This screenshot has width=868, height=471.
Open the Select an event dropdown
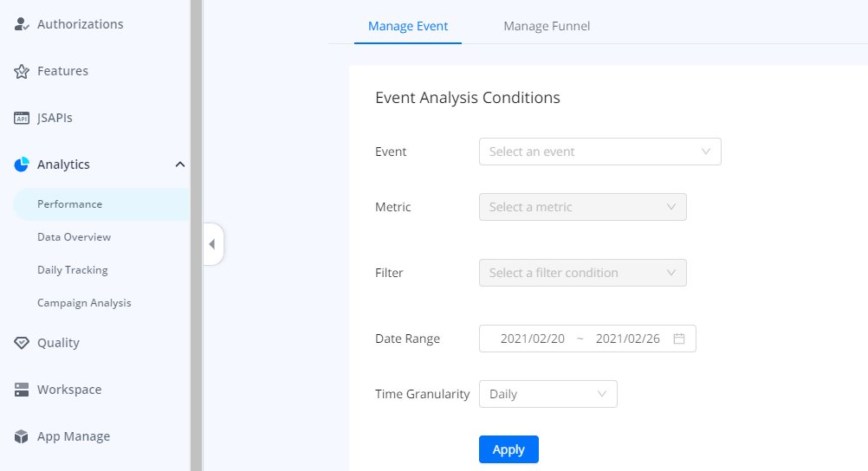click(599, 152)
